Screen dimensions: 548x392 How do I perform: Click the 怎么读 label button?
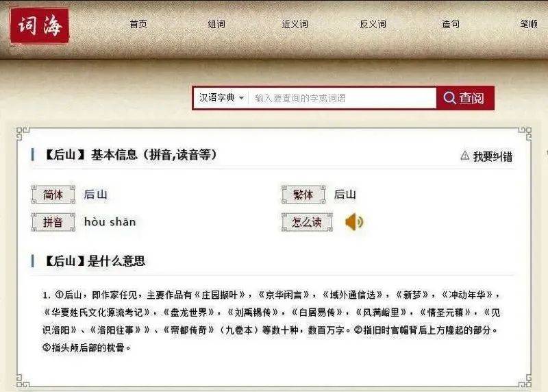coord(307,222)
